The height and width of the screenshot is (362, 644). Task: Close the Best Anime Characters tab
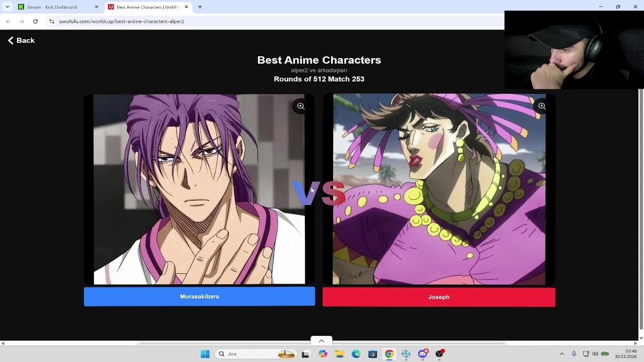186,7
